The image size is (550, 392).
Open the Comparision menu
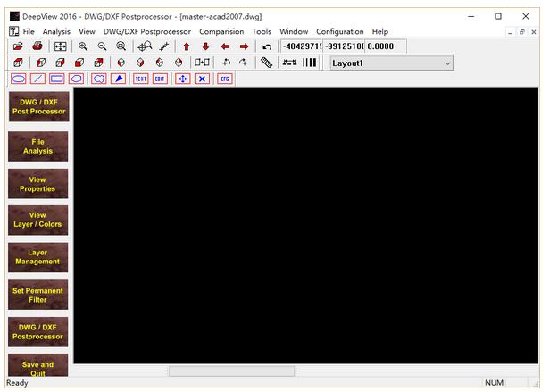click(x=221, y=31)
